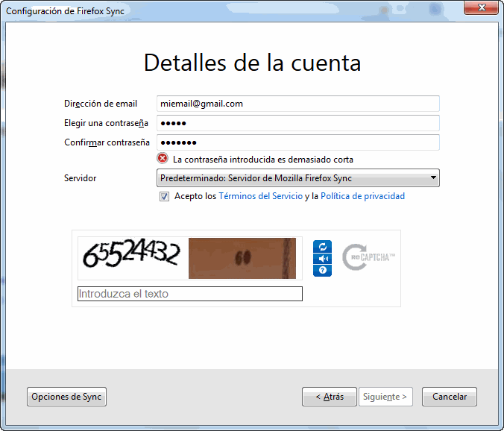Click the Confirmar contraseña label
This screenshot has height=431, width=504.
coord(107,142)
